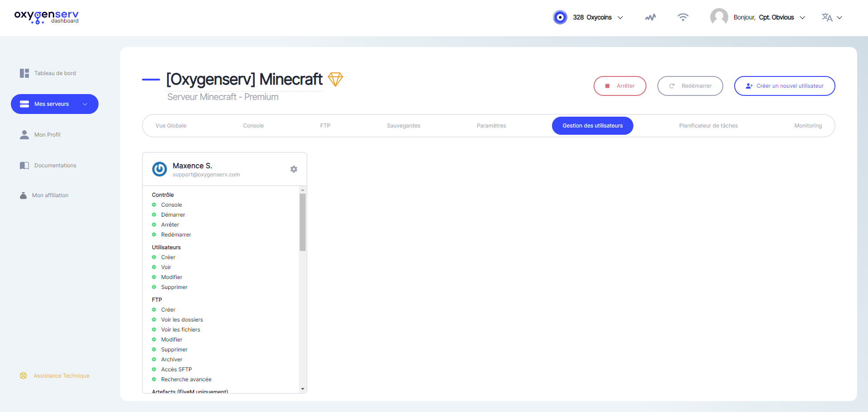Click the premium diamond icon
Screen dimensions: 868x412
[335, 79]
